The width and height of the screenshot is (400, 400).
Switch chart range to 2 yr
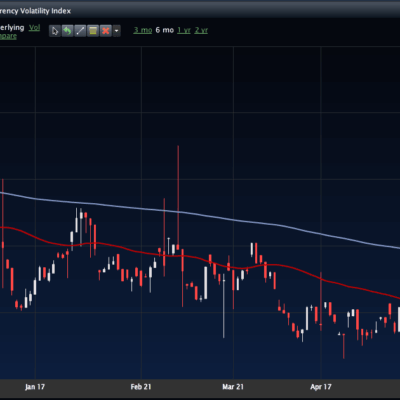[x=201, y=30]
